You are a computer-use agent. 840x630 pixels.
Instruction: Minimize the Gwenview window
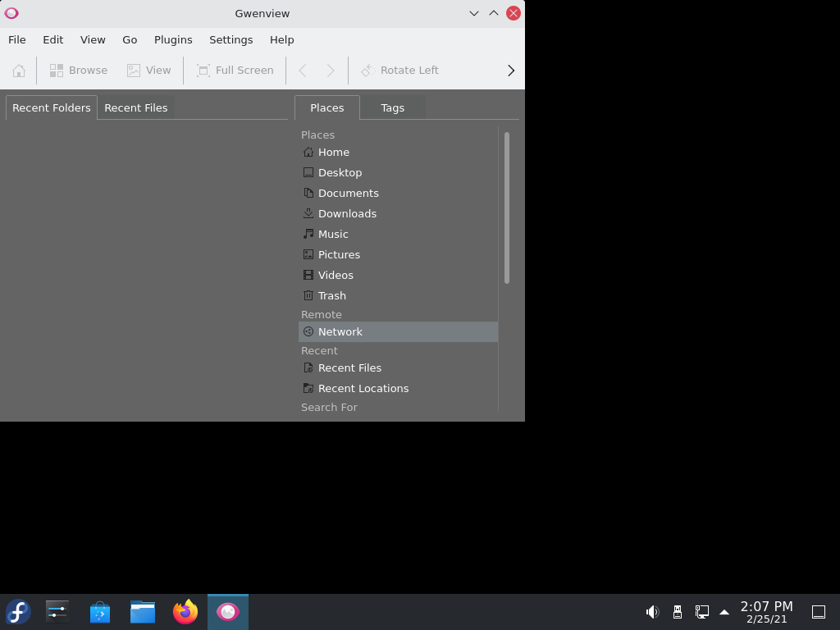pyautogui.click(x=473, y=13)
